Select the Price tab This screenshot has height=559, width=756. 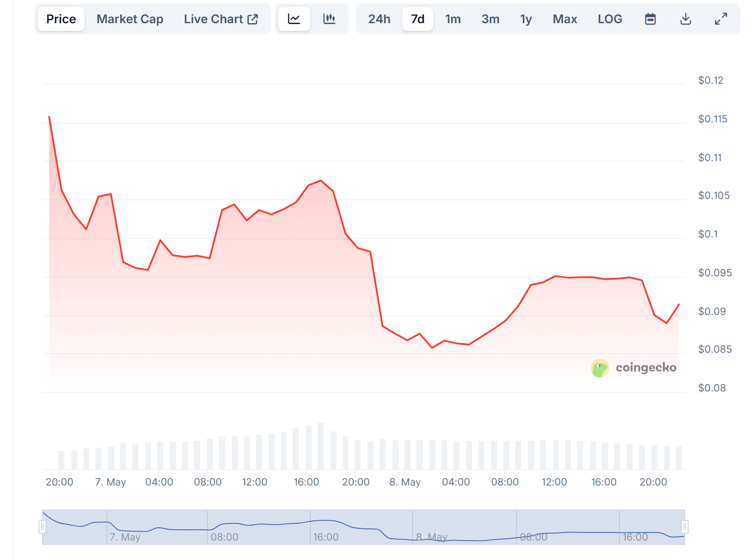click(61, 19)
